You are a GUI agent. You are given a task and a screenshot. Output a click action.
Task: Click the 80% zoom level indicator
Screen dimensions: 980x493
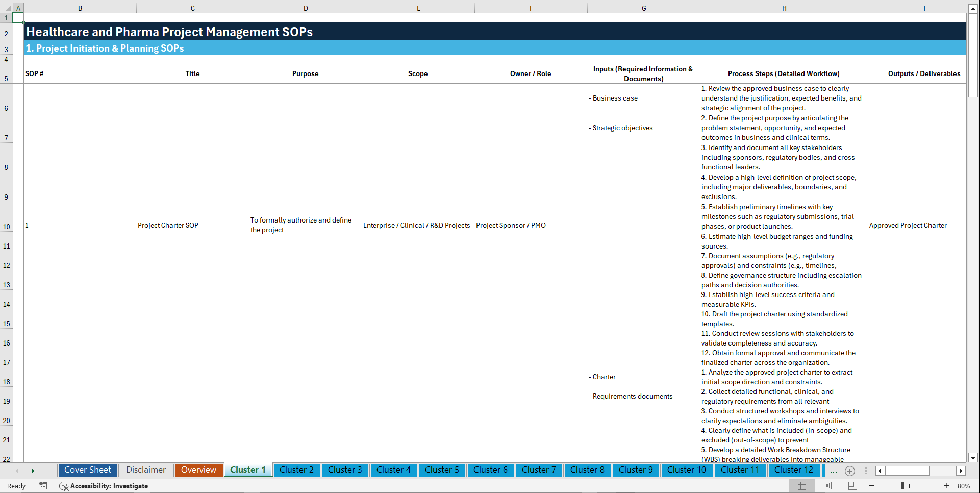[x=965, y=486]
